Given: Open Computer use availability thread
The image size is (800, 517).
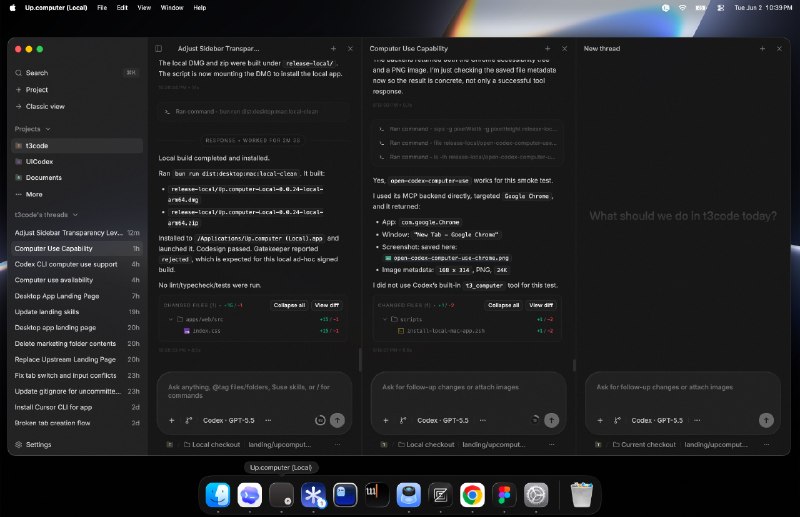Looking at the screenshot, I should pos(77,280).
